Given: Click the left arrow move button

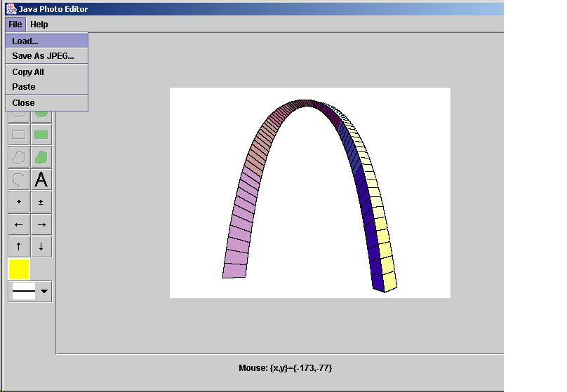Looking at the screenshot, I should [19, 224].
